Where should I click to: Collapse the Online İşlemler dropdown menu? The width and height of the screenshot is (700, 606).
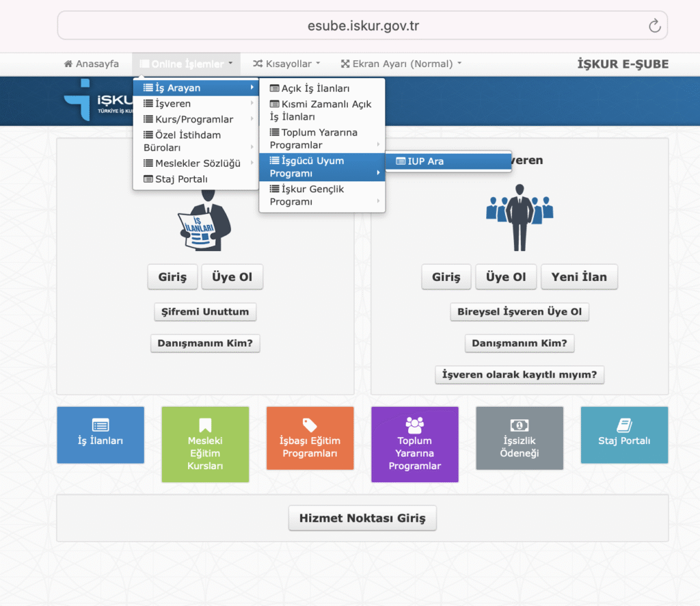point(187,64)
